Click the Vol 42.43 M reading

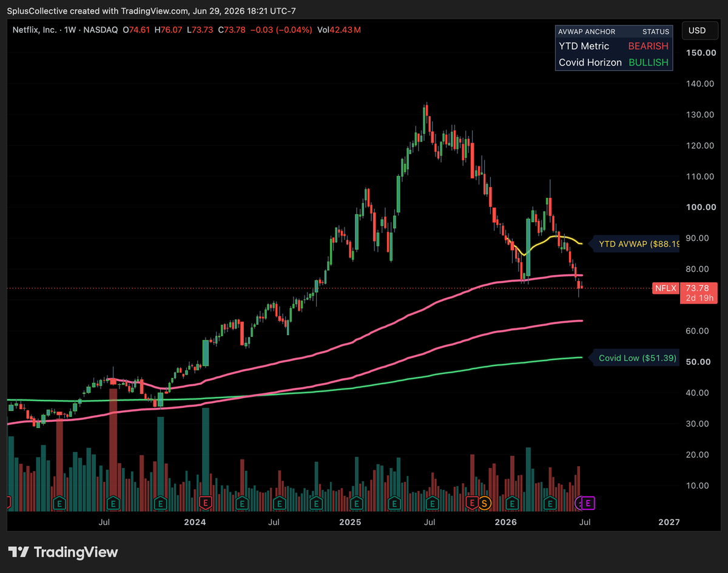(339, 29)
